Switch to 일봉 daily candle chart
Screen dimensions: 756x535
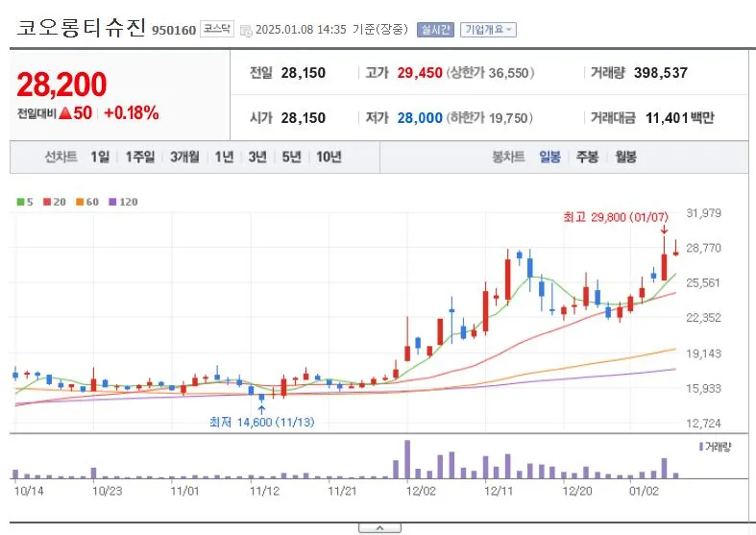pyautogui.click(x=549, y=157)
